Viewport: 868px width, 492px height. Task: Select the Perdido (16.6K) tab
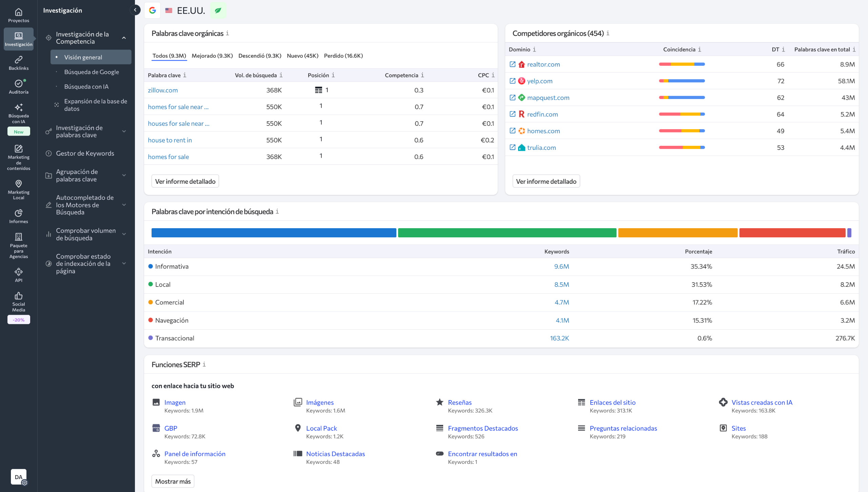click(x=343, y=56)
